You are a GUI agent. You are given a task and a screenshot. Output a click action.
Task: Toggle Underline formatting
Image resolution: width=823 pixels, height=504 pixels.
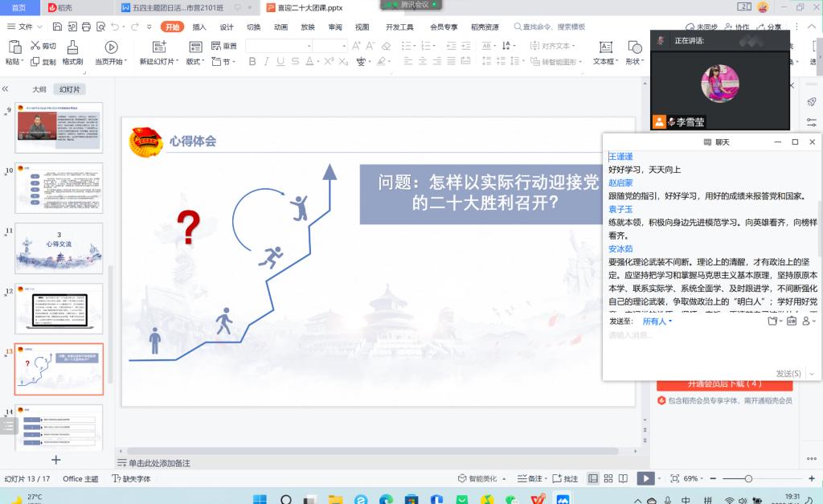click(280, 61)
